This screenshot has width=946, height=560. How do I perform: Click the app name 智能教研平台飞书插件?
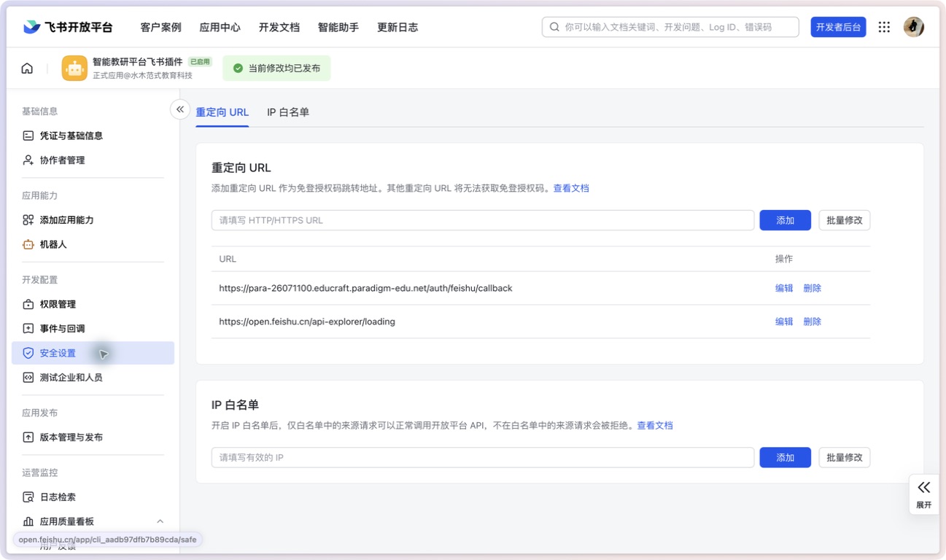(x=137, y=62)
